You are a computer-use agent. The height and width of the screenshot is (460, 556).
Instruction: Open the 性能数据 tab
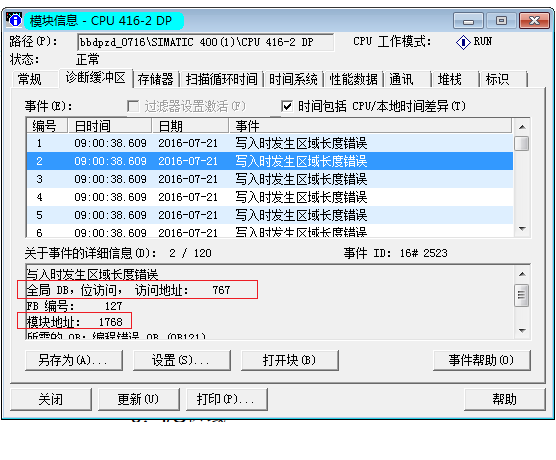[354, 79]
